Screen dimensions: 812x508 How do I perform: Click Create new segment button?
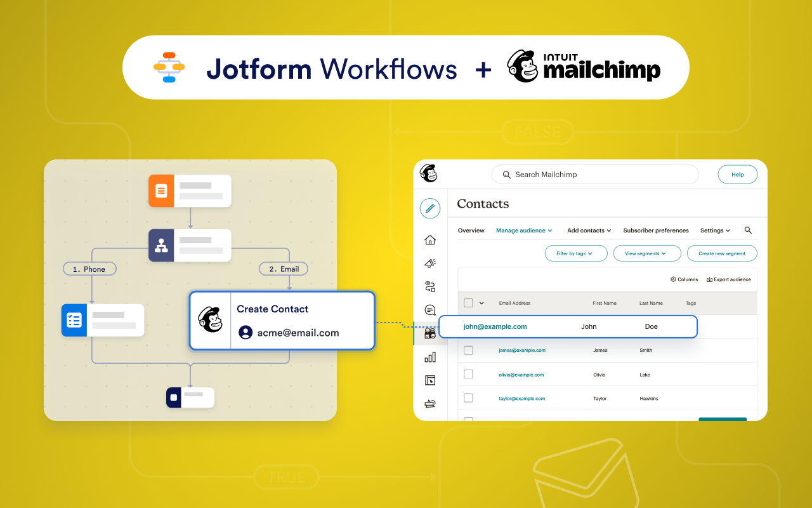pos(722,253)
